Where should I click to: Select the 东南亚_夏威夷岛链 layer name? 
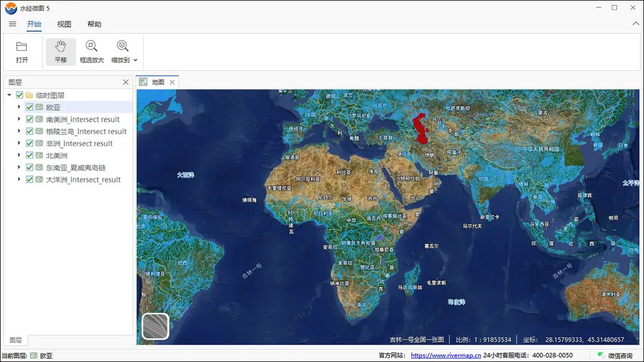(x=76, y=167)
